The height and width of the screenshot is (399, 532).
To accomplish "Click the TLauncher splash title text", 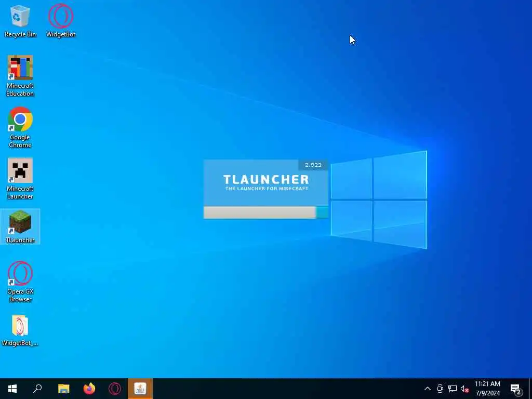I will point(266,179).
